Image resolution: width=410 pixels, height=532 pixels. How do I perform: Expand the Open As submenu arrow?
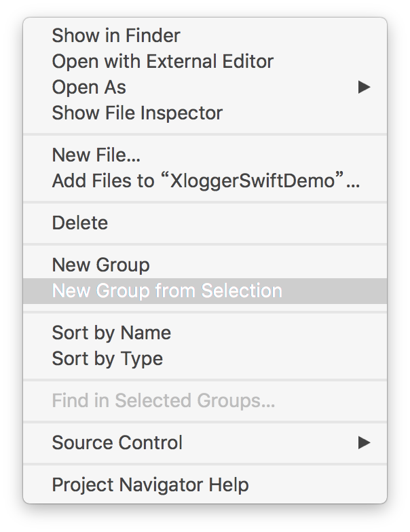click(365, 87)
